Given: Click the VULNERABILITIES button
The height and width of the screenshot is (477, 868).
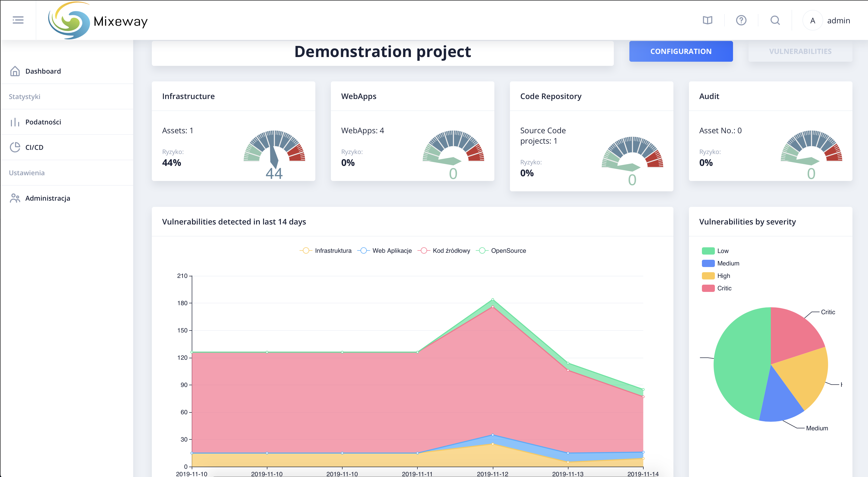Looking at the screenshot, I should [x=800, y=51].
